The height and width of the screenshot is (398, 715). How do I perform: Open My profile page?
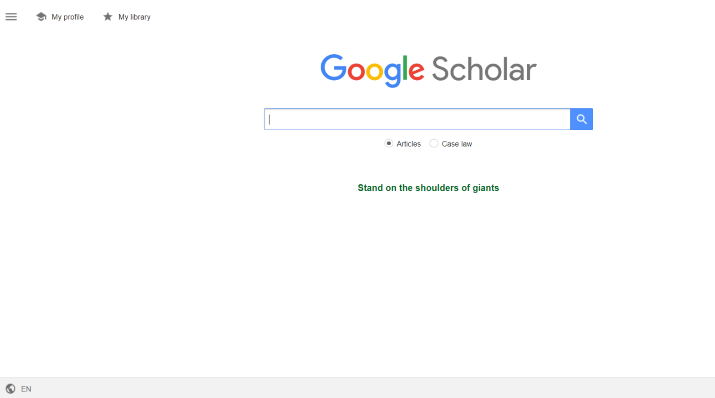[67, 17]
